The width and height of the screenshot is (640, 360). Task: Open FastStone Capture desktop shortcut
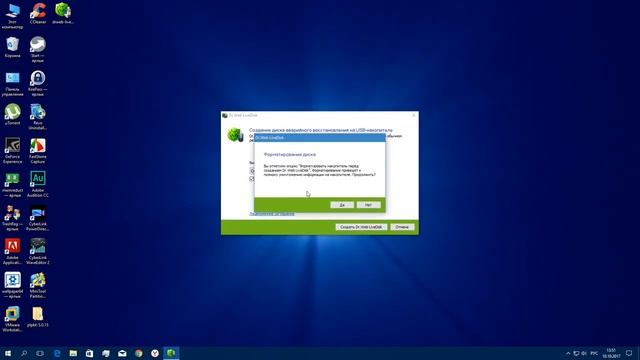(38, 151)
